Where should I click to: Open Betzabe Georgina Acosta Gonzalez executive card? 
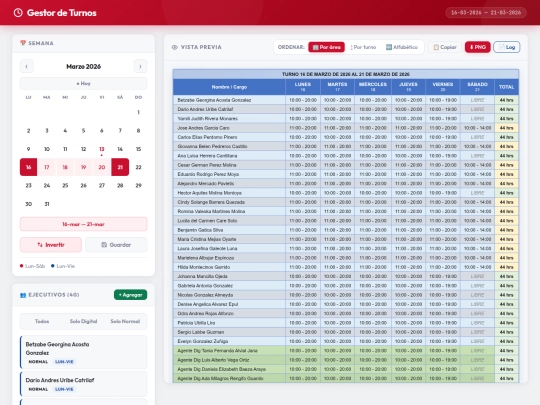83,352
